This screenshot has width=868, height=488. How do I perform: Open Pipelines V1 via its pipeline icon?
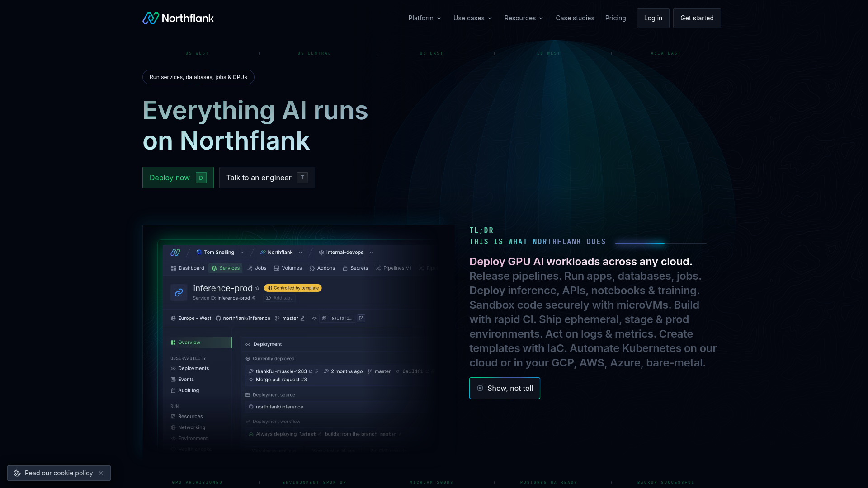pyautogui.click(x=378, y=268)
